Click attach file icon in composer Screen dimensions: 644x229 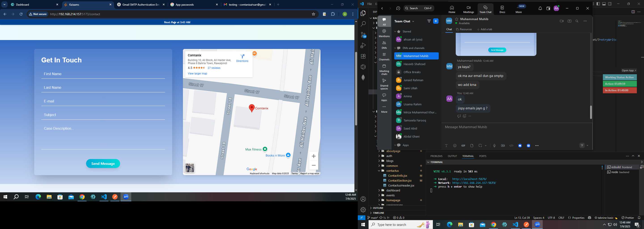[x=472, y=146]
